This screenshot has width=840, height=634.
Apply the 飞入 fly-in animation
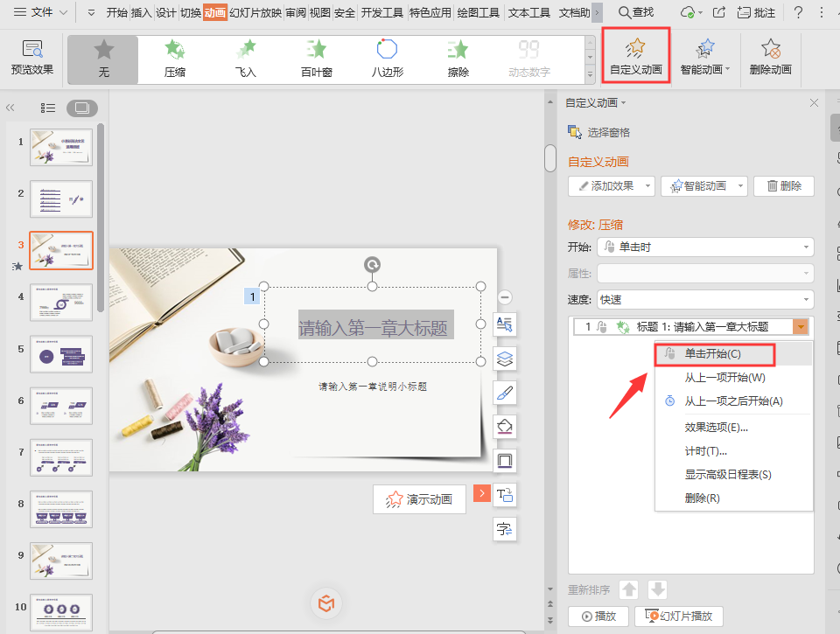pos(245,59)
